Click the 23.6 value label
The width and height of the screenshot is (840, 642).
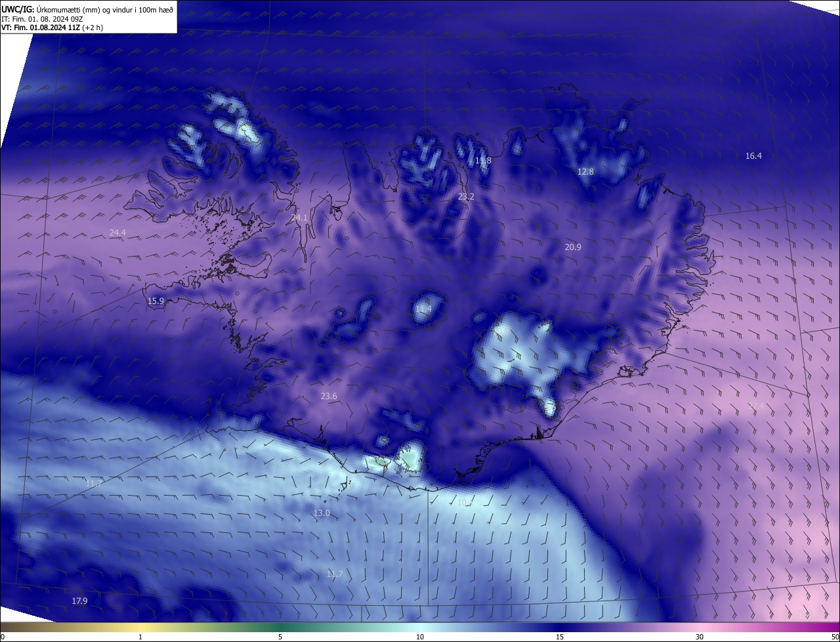pos(329,396)
